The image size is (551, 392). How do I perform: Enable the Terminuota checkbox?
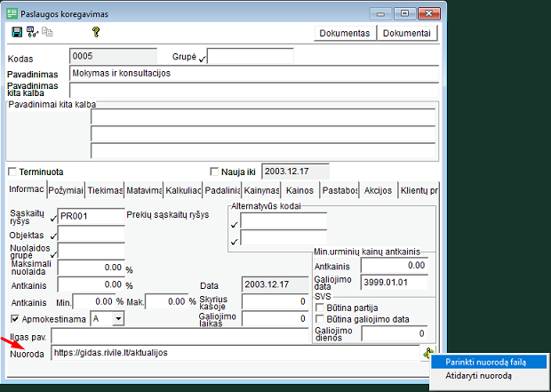pos(12,172)
